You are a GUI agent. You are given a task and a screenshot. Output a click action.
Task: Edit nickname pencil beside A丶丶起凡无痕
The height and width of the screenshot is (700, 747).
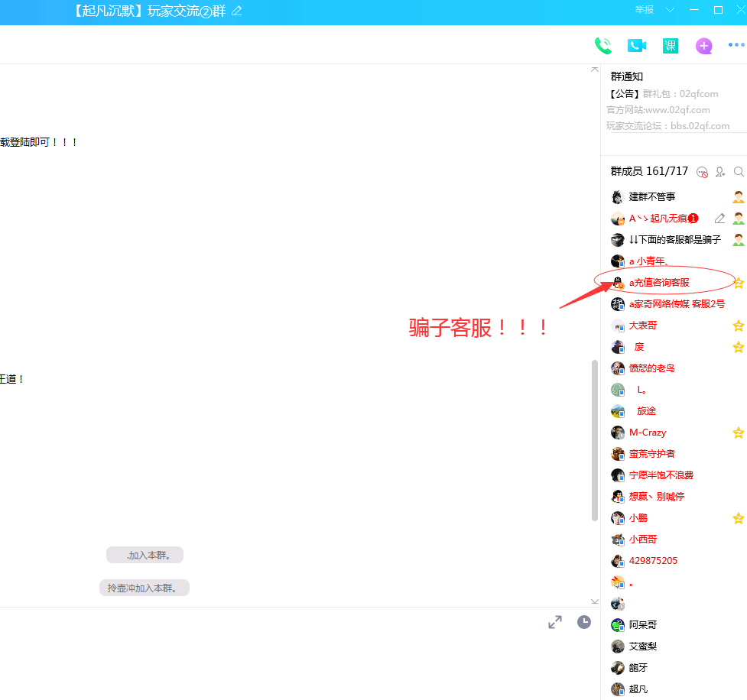[x=719, y=219]
